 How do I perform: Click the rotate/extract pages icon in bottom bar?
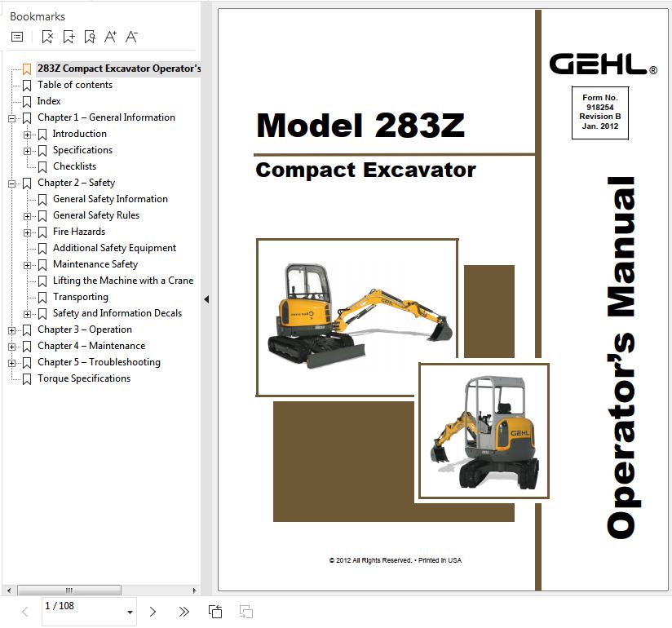[x=215, y=612]
